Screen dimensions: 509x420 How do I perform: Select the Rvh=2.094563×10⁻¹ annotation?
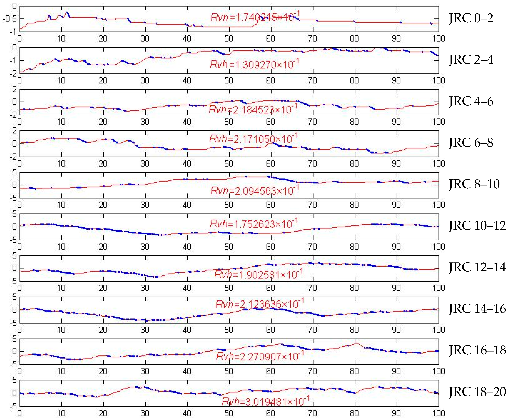[x=255, y=190]
